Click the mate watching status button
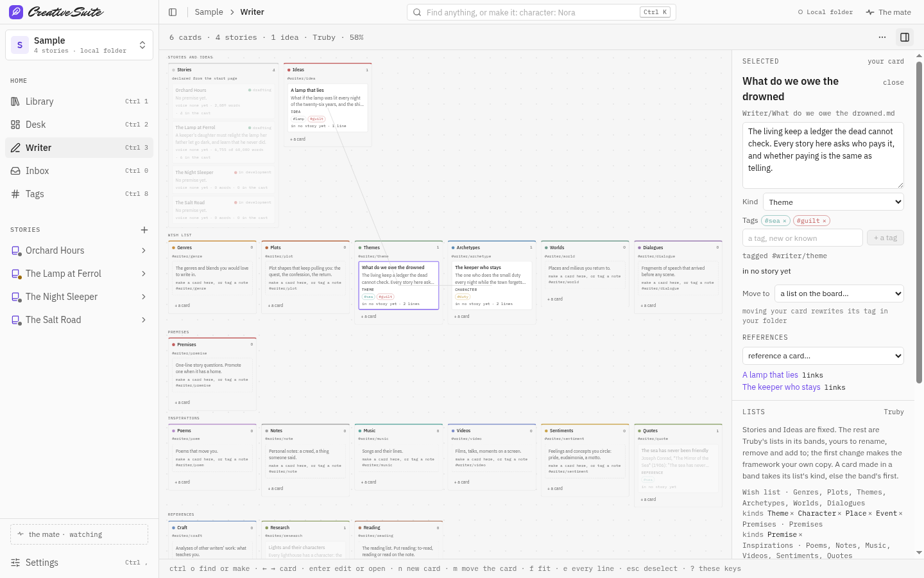Screen dimensions: 924x578 pyautogui.click(x=79, y=534)
